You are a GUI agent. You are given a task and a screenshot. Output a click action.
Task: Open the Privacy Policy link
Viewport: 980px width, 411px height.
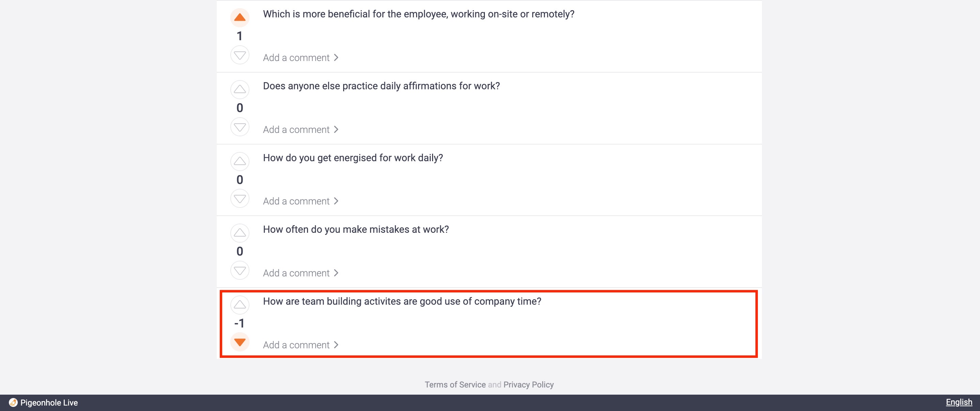tap(529, 384)
